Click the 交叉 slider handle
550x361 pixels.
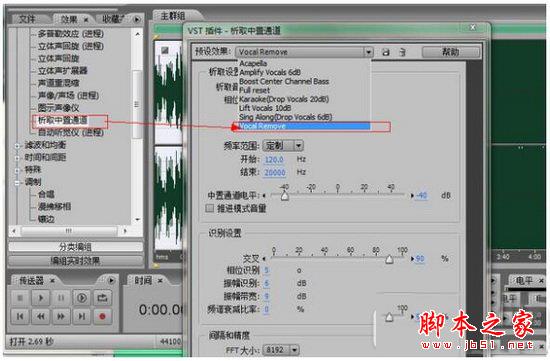pyautogui.click(x=389, y=259)
